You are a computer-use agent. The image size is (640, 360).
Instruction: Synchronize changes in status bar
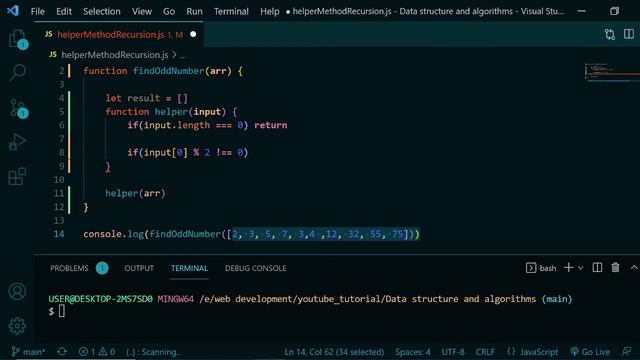[62, 351]
